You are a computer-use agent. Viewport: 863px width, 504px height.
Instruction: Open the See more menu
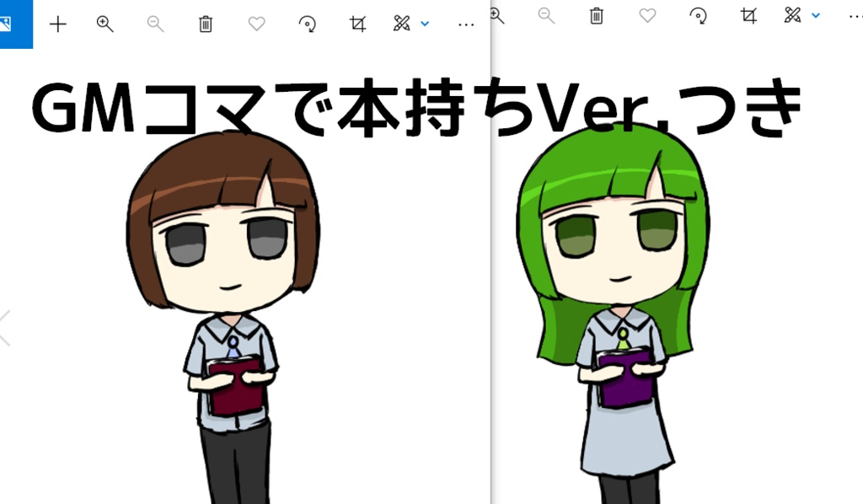(x=465, y=24)
